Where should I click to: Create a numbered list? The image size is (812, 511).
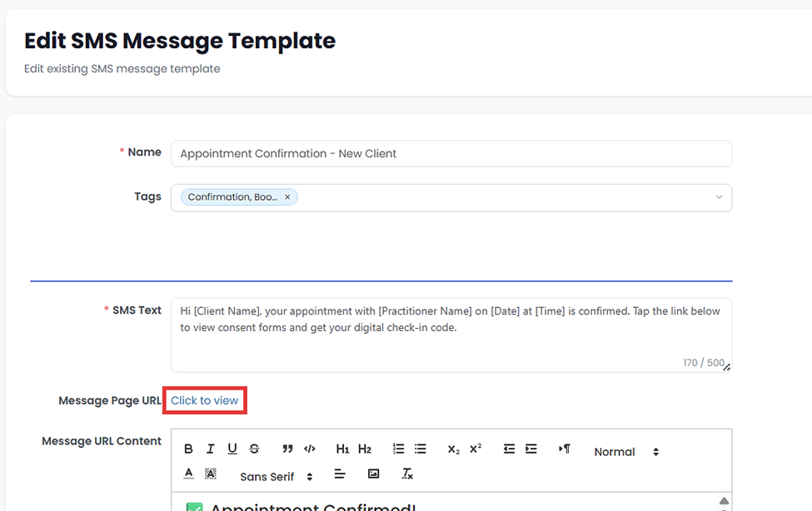398,449
